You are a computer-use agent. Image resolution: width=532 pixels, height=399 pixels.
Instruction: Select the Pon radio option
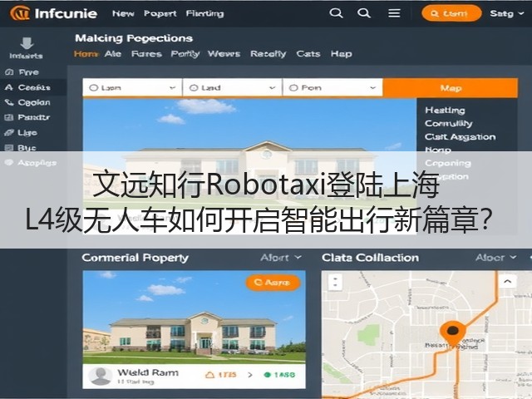293,88
